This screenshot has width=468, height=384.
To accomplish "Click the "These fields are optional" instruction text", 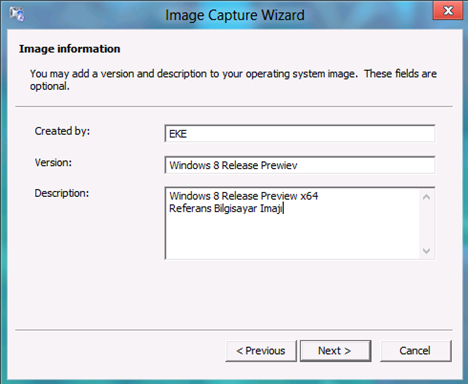I will click(233, 80).
